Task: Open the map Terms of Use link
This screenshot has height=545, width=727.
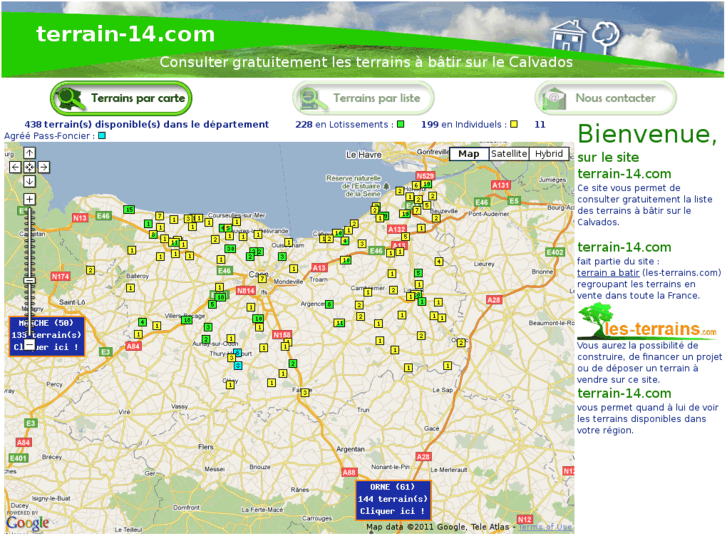Action: coord(545,527)
